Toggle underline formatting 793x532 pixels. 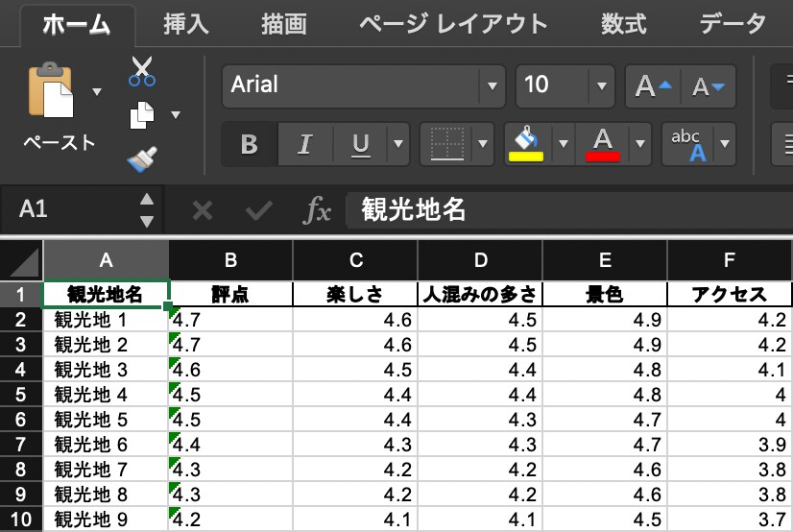click(x=361, y=144)
